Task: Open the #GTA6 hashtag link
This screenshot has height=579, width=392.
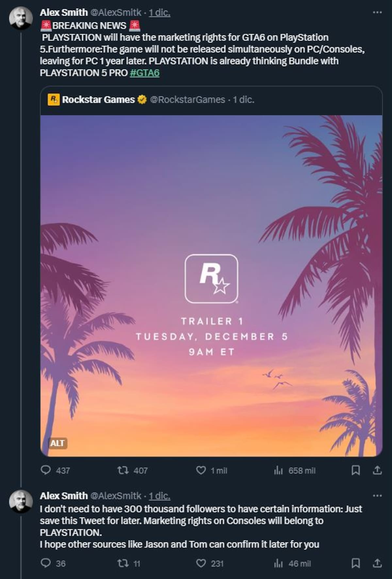Action: coord(145,73)
